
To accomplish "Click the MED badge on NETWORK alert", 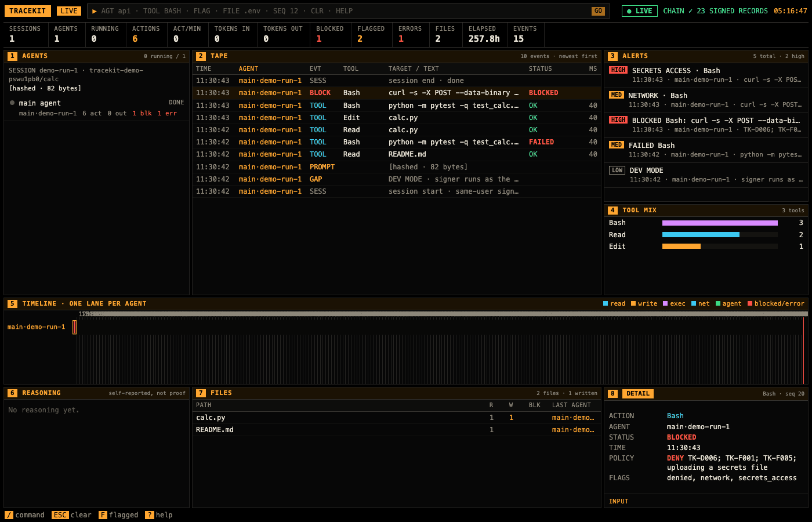I will pyautogui.click(x=617, y=95).
